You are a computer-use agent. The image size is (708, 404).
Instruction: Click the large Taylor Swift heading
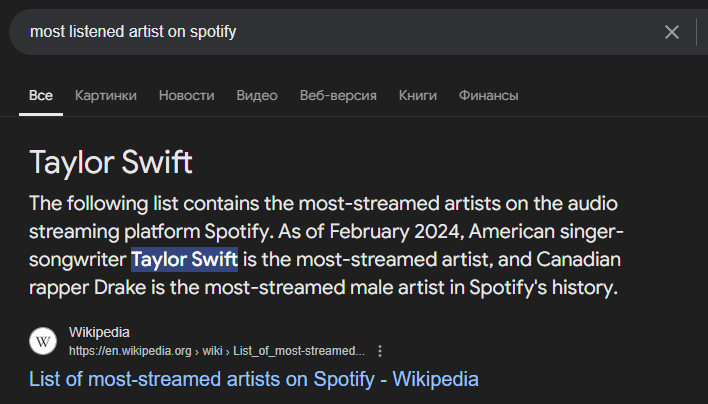[111, 162]
